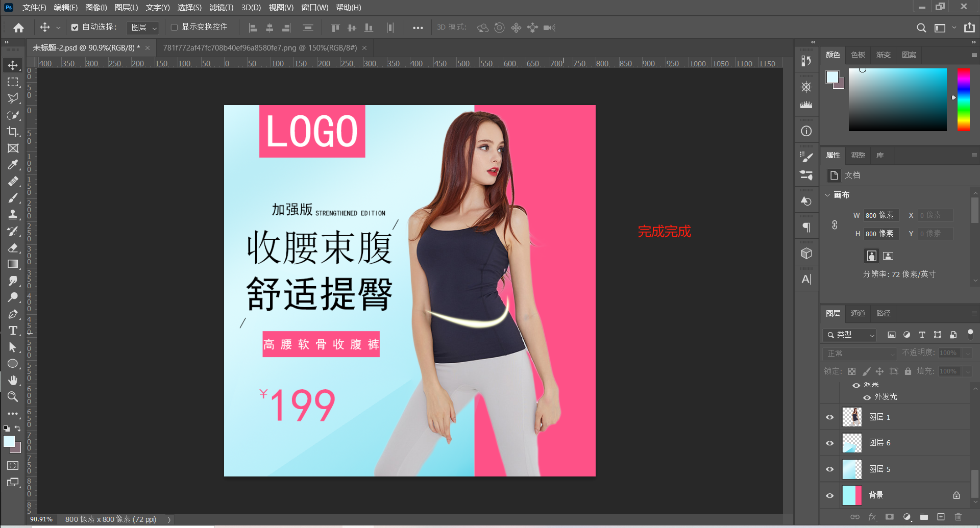Select the Polygonal Lasso tool
The image size is (980, 528).
pyautogui.click(x=13, y=98)
